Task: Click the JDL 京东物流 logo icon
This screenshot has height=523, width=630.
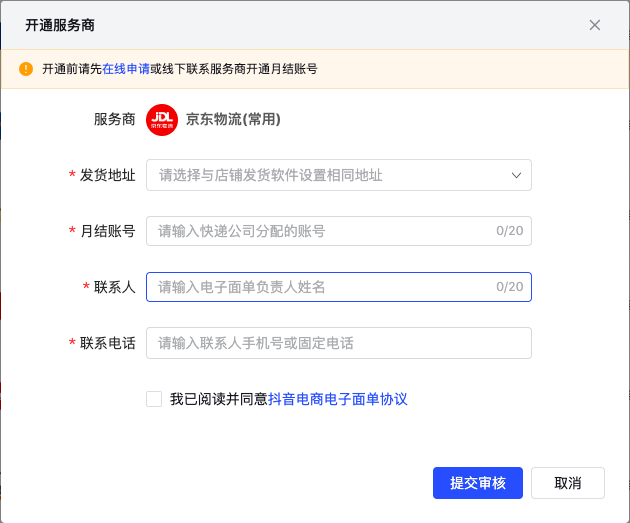Action: pyautogui.click(x=162, y=120)
